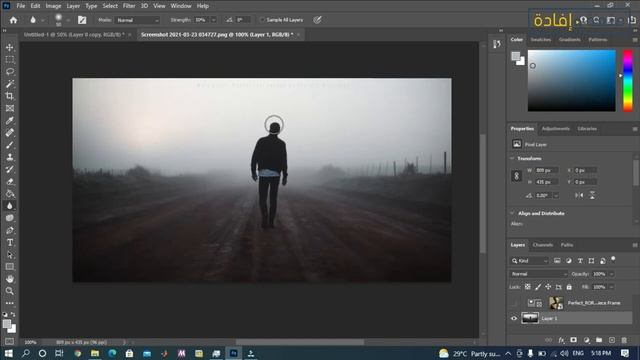
Task: Open the Filter menu
Action: coord(129,6)
